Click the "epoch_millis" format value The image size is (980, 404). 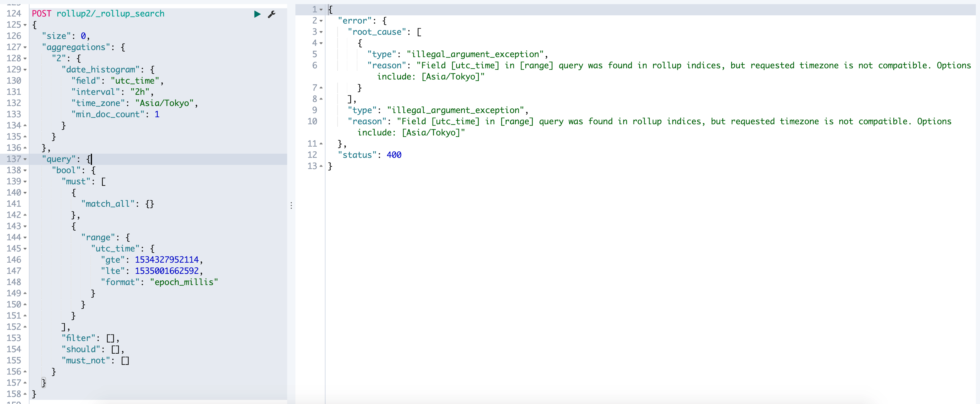click(184, 282)
